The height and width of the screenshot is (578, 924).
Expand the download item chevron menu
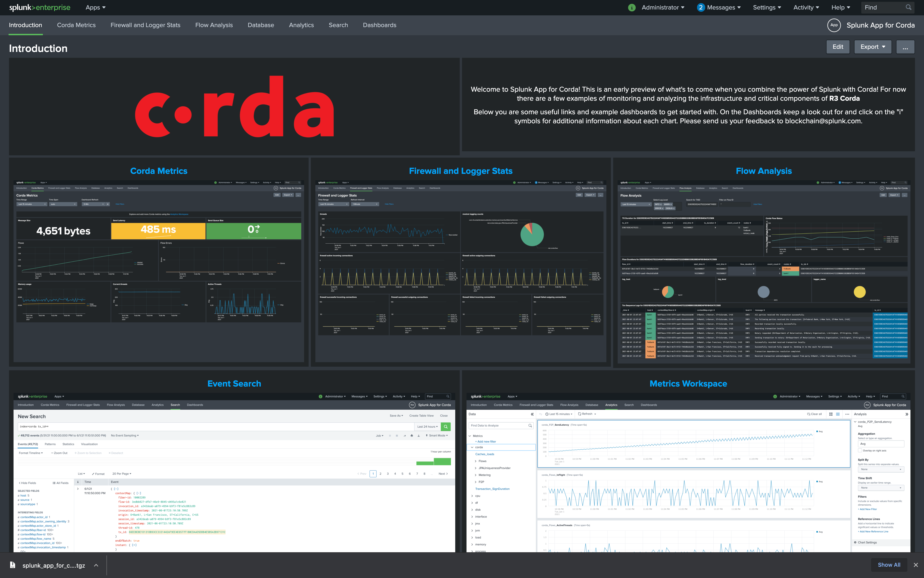point(96,565)
